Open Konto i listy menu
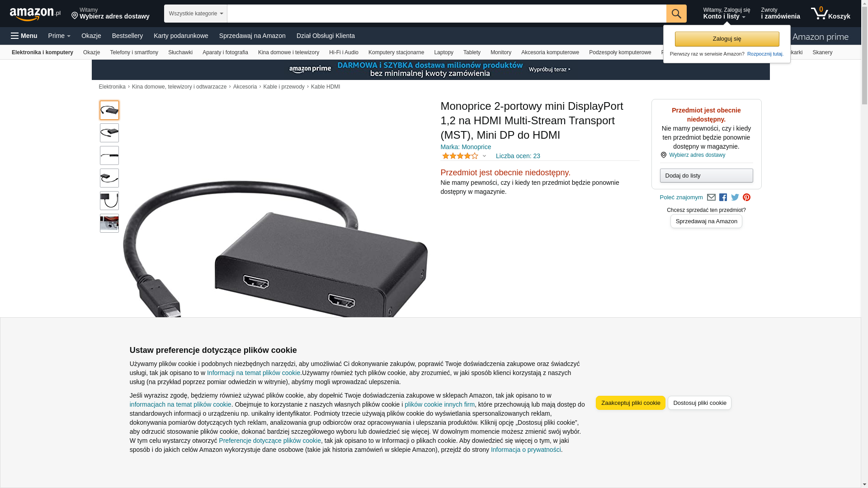868x488 pixels. (726, 14)
